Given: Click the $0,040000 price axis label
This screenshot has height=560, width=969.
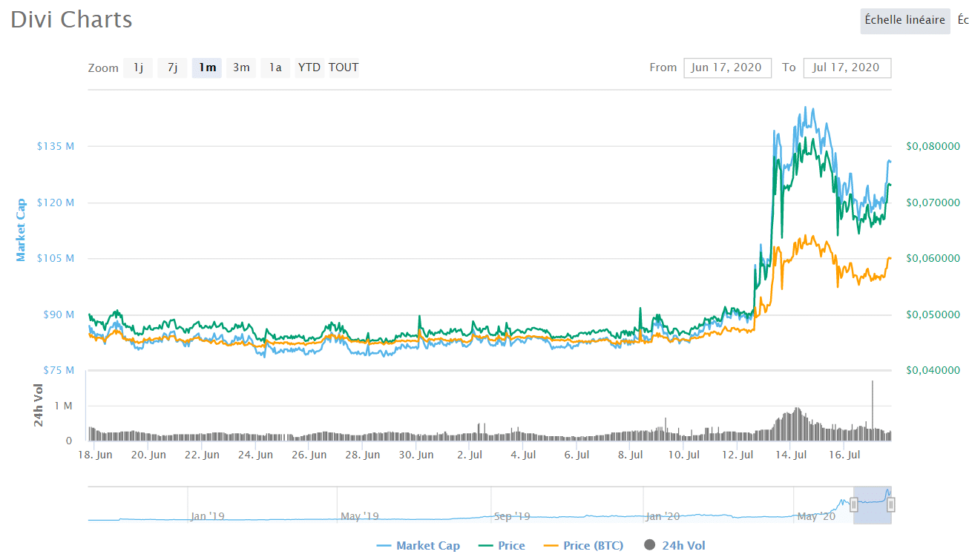Looking at the screenshot, I should [x=933, y=370].
